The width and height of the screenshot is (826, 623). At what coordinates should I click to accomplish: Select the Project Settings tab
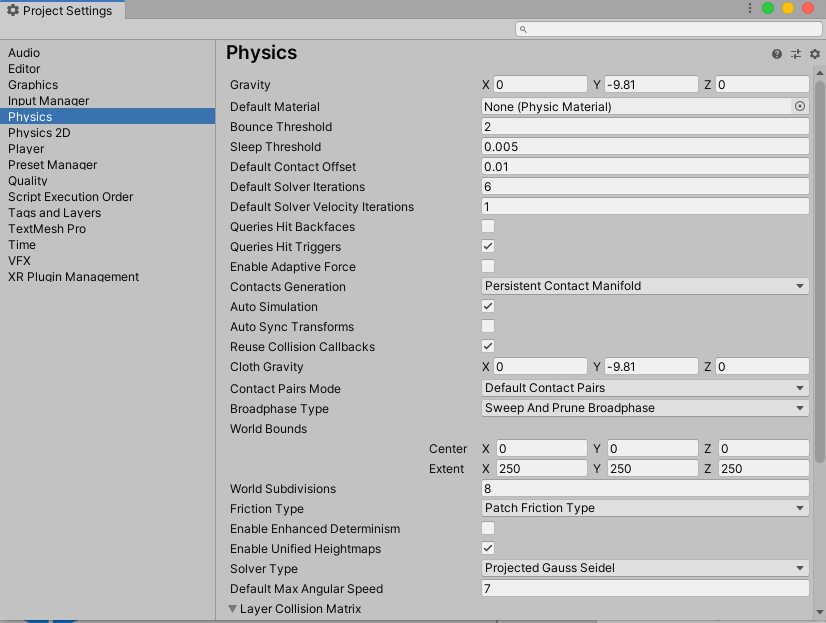click(x=62, y=10)
